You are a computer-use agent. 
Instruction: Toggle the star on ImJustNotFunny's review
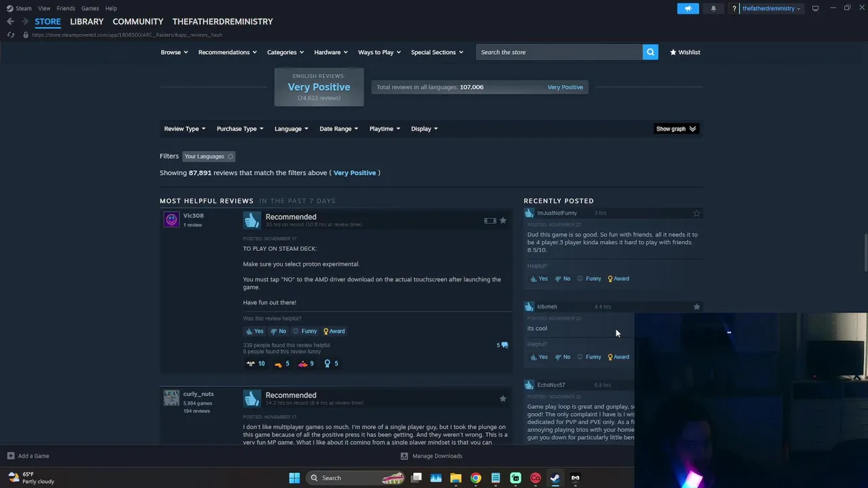(696, 213)
